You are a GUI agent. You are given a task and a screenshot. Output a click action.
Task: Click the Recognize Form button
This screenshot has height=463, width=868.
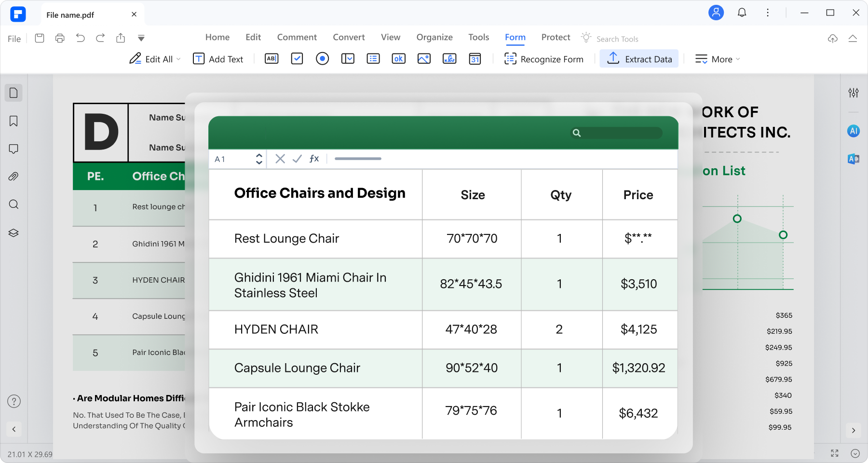pyautogui.click(x=544, y=58)
